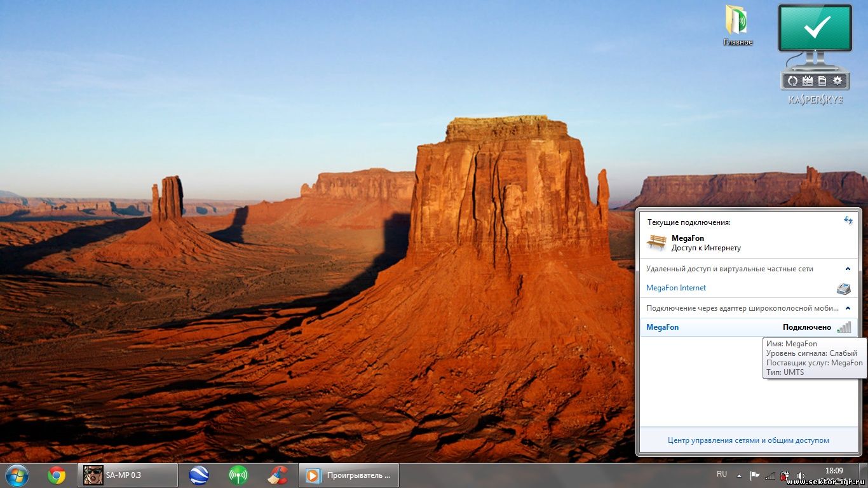The height and width of the screenshot is (488, 868).
Task: Select the connected MegaFon broadband entry
Action: pyautogui.click(x=749, y=327)
